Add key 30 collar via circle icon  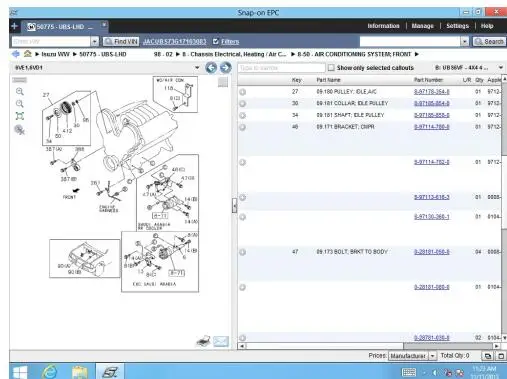point(243,104)
